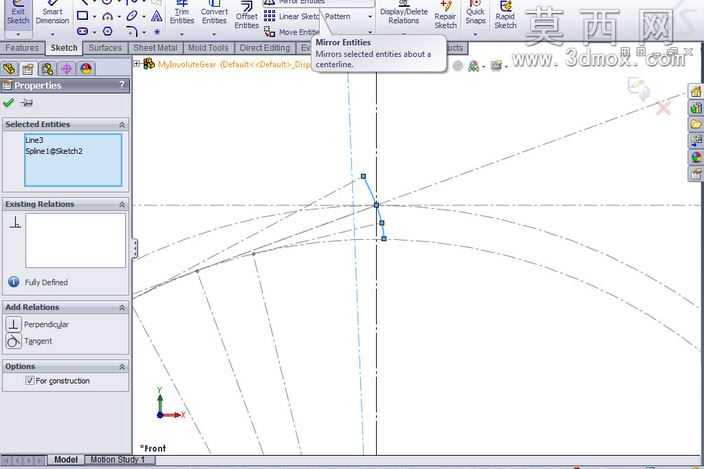Screen dimensions: 704x469
Task: Switch to the Model tab
Action: (66, 460)
